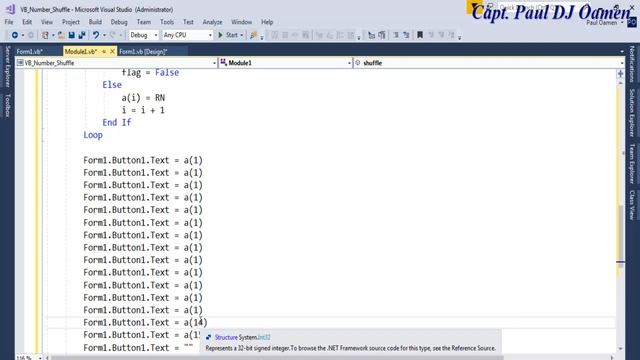Click the Visual Studio logo in the title bar

point(10,9)
